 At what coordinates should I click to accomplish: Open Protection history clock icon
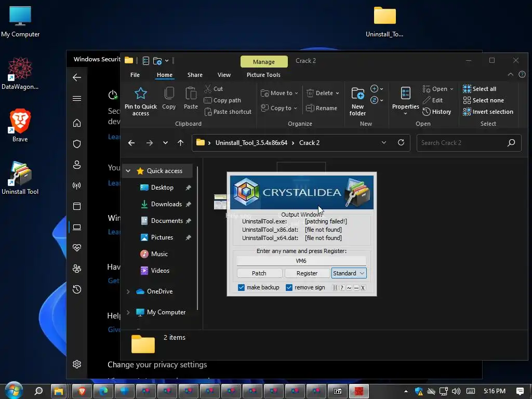[77, 289]
